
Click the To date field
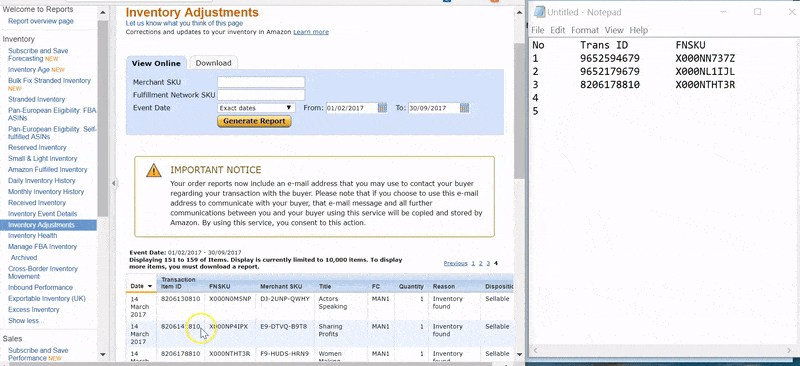point(433,108)
